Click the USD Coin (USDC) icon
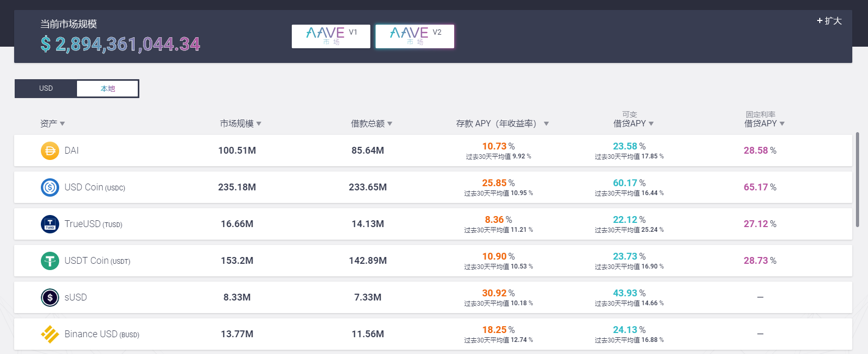This screenshot has width=868, height=354. 50,187
